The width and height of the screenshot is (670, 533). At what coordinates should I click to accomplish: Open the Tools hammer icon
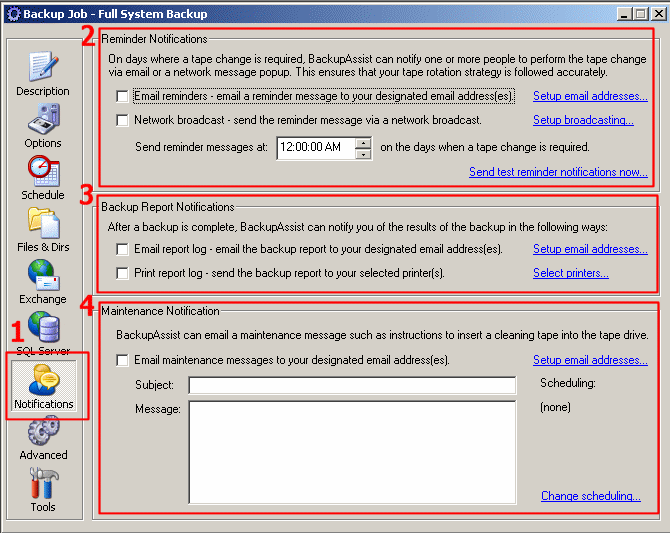[43, 483]
